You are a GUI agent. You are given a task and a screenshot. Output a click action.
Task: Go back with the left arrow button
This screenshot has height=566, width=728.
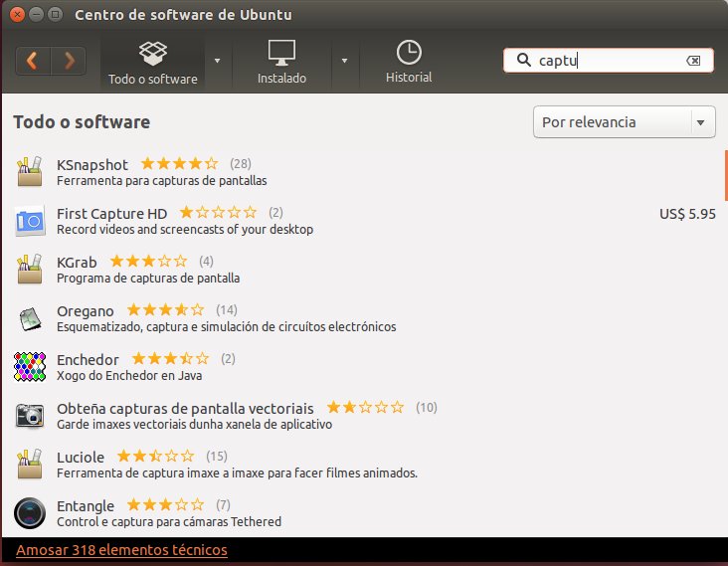(x=33, y=61)
